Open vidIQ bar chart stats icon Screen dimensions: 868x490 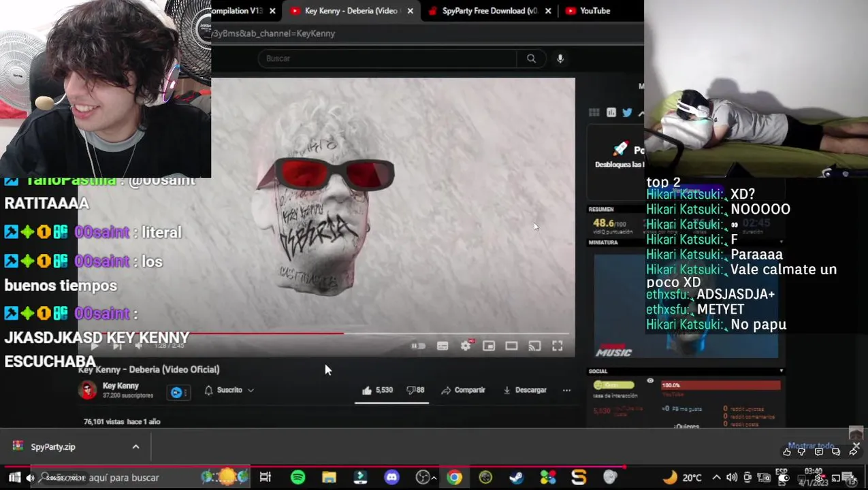tap(611, 112)
